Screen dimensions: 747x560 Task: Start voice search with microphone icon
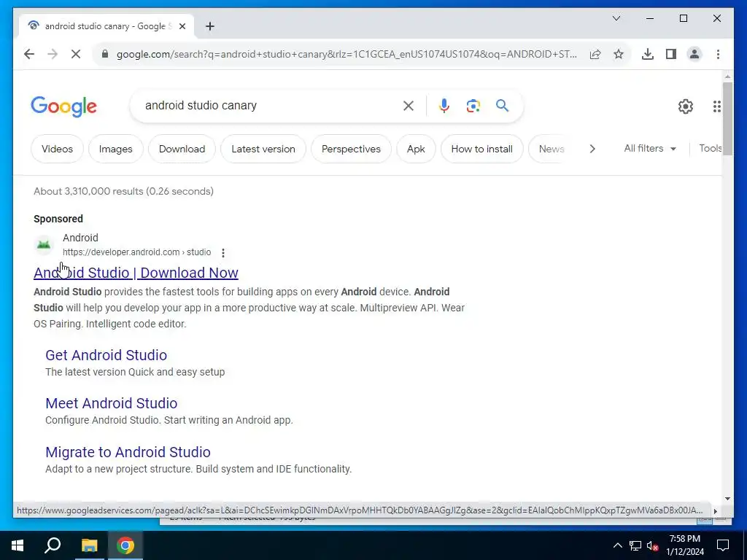point(444,106)
